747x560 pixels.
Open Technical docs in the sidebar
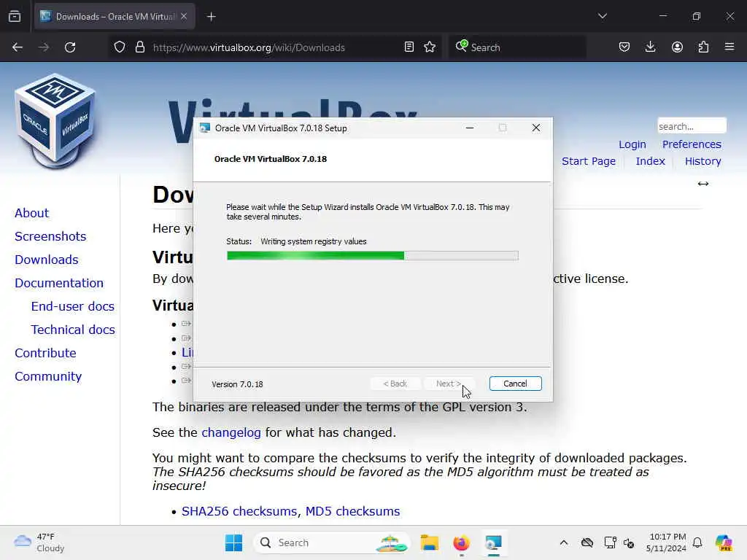(73, 330)
